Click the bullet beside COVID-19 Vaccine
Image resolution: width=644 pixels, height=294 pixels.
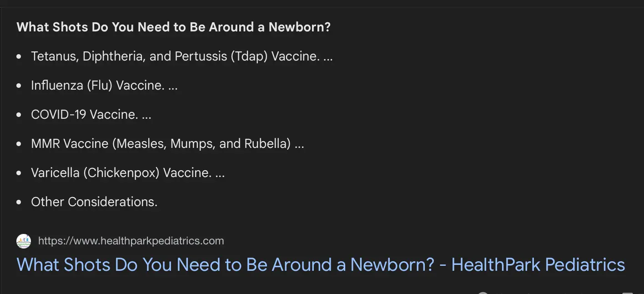coord(19,115)
